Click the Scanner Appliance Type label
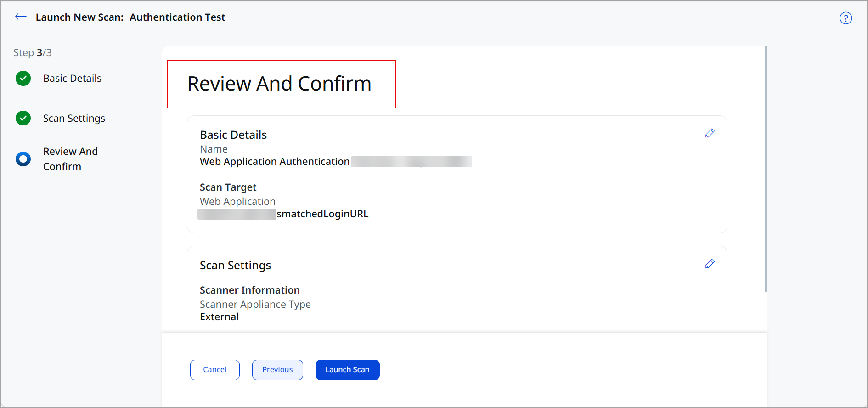The width and height of the screenshot is (868, 408). click(x=255, y=305)
